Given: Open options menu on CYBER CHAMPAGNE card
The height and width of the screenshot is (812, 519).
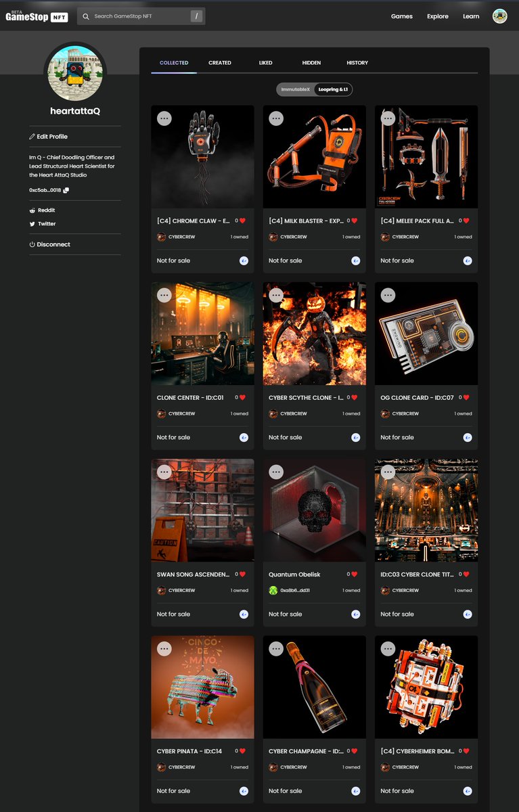Looking at the screenshot, I should (x=276, y=648).
